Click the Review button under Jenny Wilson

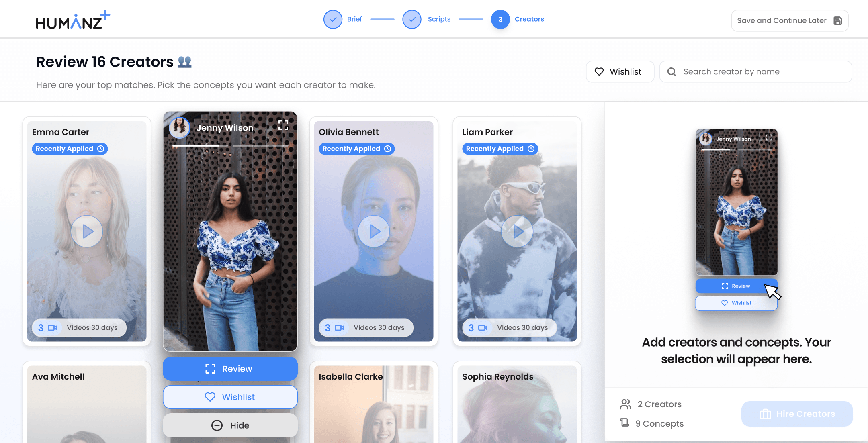coord(230,369)
